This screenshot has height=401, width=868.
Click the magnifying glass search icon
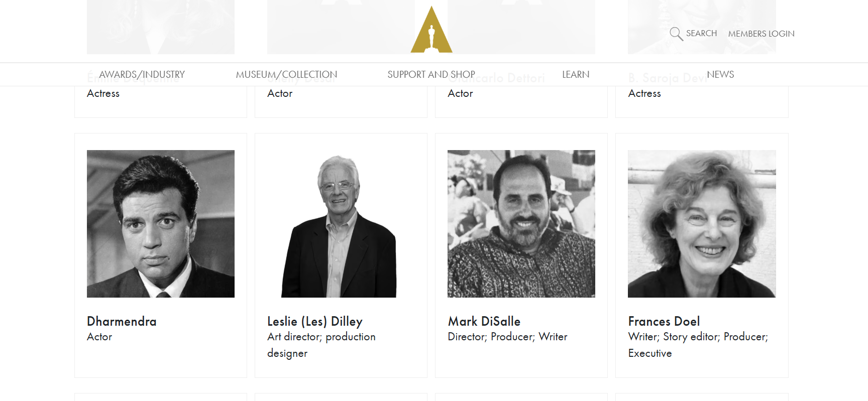[x=676, y=34]
